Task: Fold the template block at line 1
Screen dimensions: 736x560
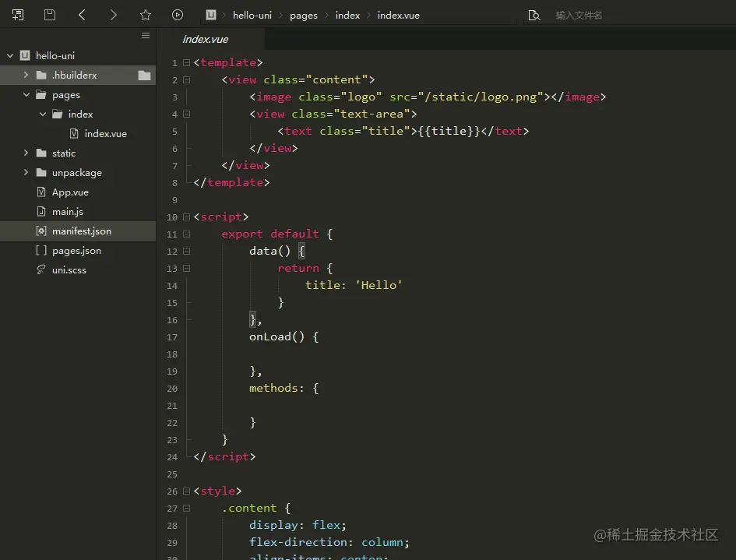Action: pyautogui.click(x=186, y=62)
